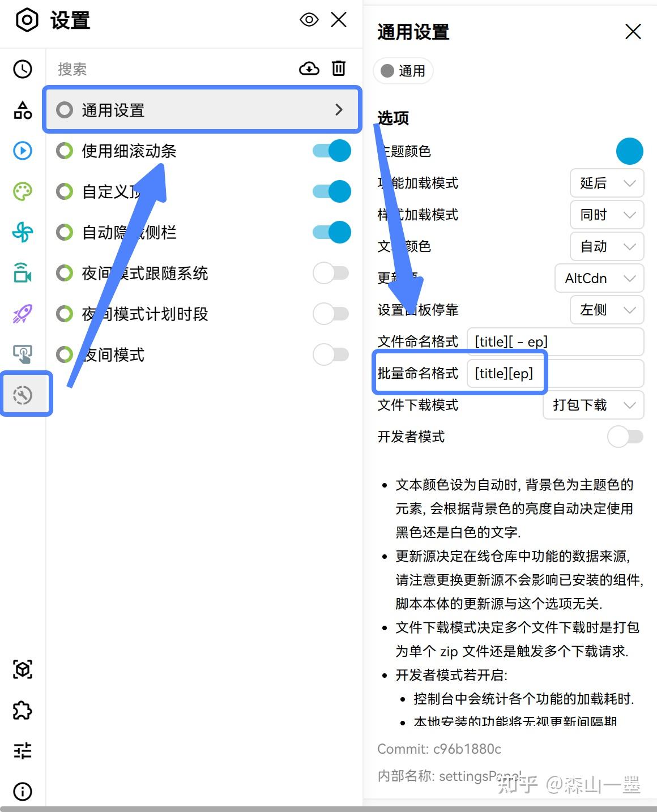Open the 功能加载模式 dropdown
This screenshot has width=657, height=812.
(607, 183)
